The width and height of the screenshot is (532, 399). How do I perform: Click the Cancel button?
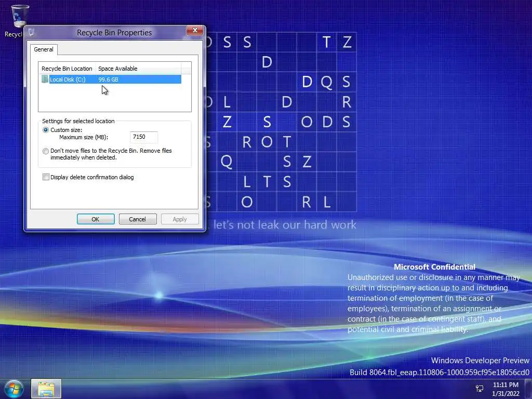pyautogui.click(x=137, y=219)
